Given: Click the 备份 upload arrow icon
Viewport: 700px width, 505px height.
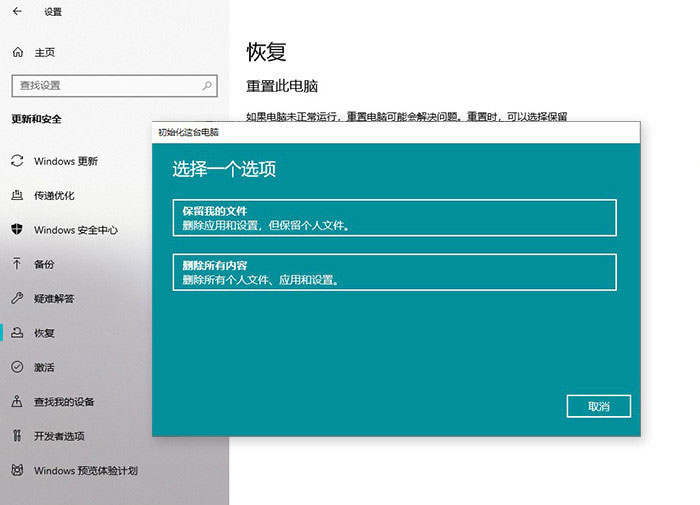Looking at the screenshot, I should (x=17, y=264).
